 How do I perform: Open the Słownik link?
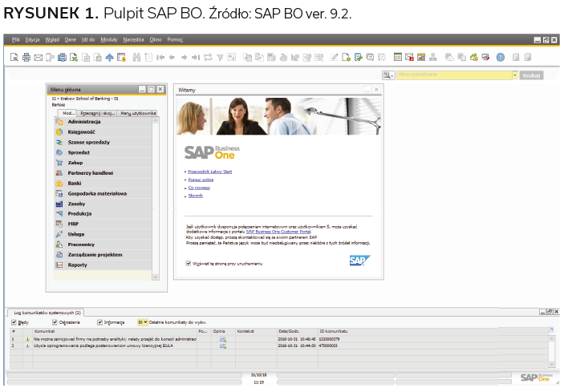[x=196, y=196]
